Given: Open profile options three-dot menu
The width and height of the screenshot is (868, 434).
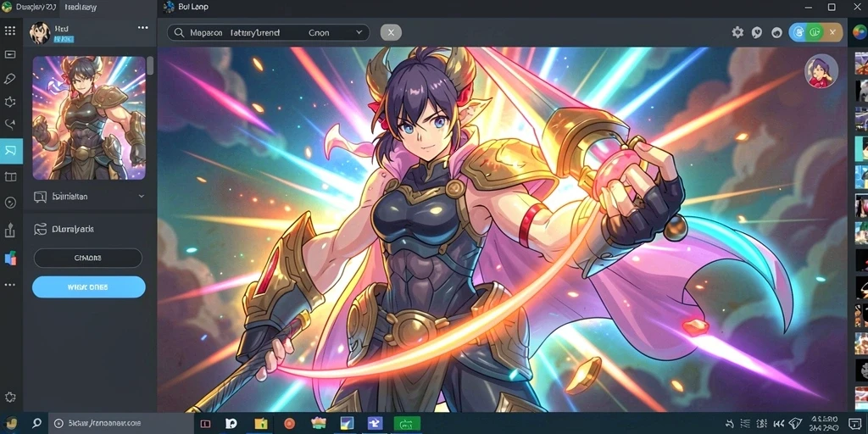Looking at the screenshot, I should tap(142, 28).
